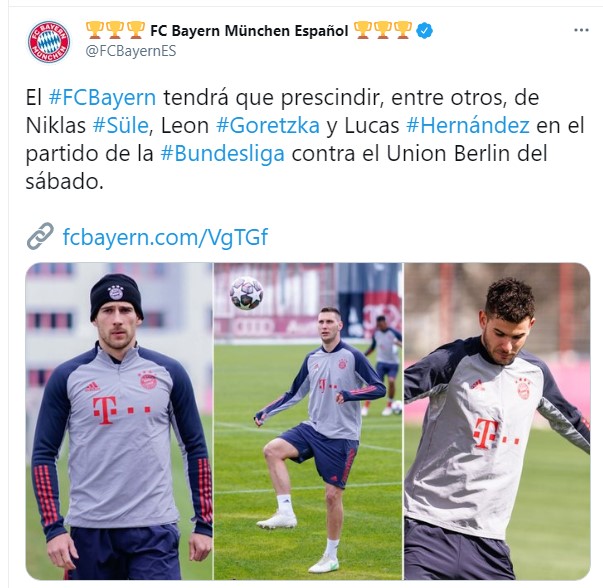Viewport: 603px width, 588px height.
Task: Open the @FCBayernES handle
Action: (x=131, y=51)
